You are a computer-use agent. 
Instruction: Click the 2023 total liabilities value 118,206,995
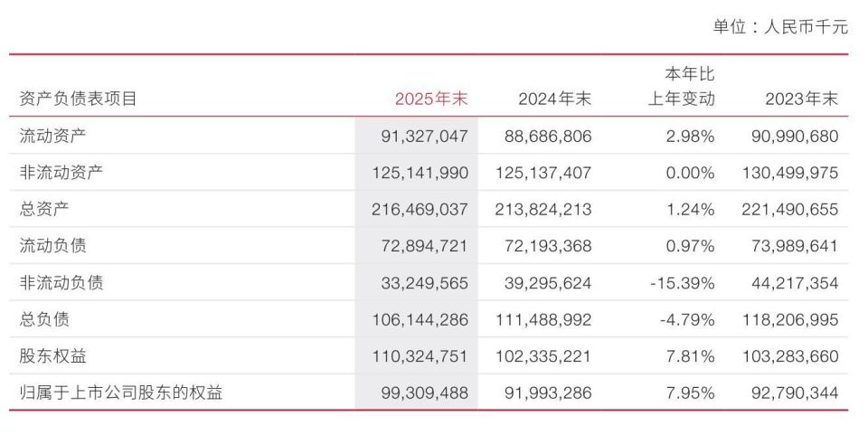788,319
